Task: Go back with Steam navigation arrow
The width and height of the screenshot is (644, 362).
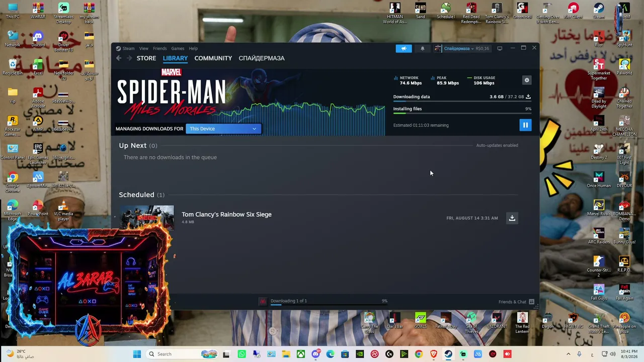Action: (x=119, y=58)
